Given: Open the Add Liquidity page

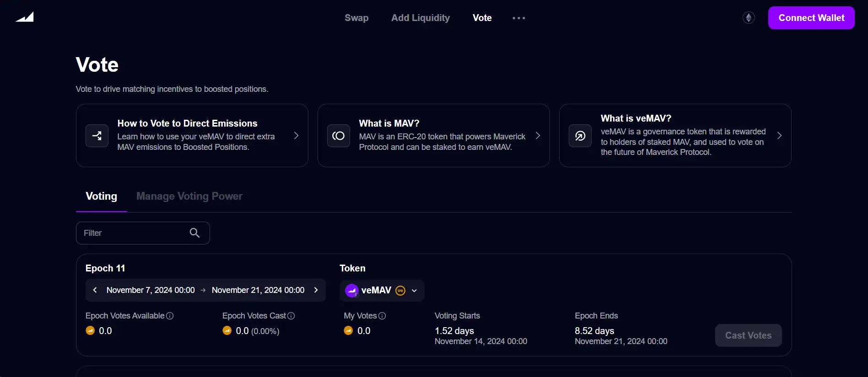Looking at the screenshot, I should click(x=420, y=18).
